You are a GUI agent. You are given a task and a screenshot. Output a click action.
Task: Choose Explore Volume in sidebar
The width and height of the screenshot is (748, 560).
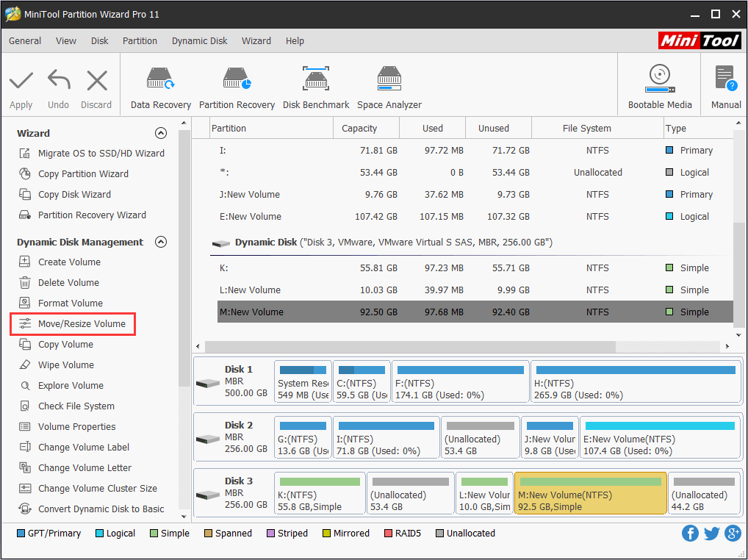click(61, 385)
